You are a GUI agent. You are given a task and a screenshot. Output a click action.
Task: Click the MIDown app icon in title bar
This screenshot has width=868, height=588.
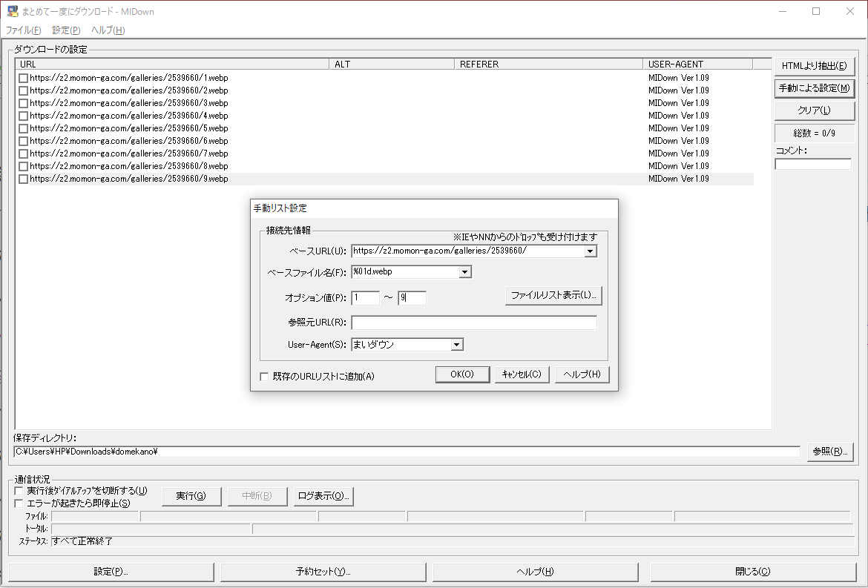[12, 11]
